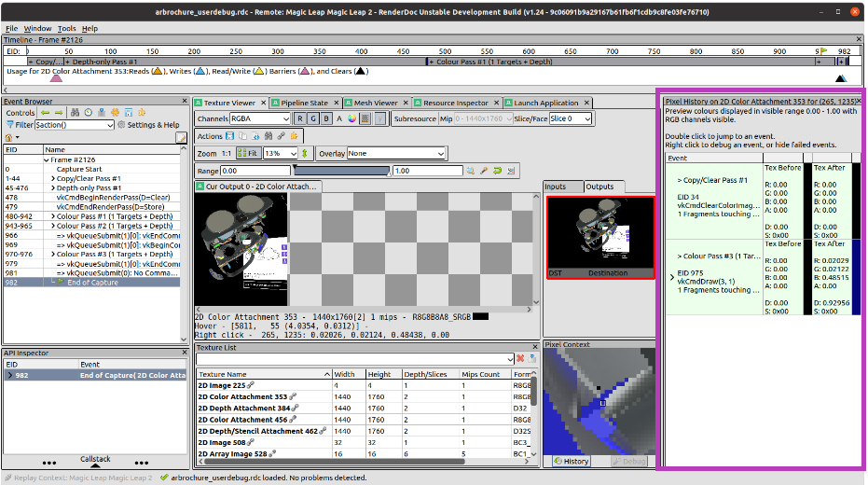Expand the Copy/Clear Pass #1 event node
Screen dimensions: 868x485
[52, 178]
